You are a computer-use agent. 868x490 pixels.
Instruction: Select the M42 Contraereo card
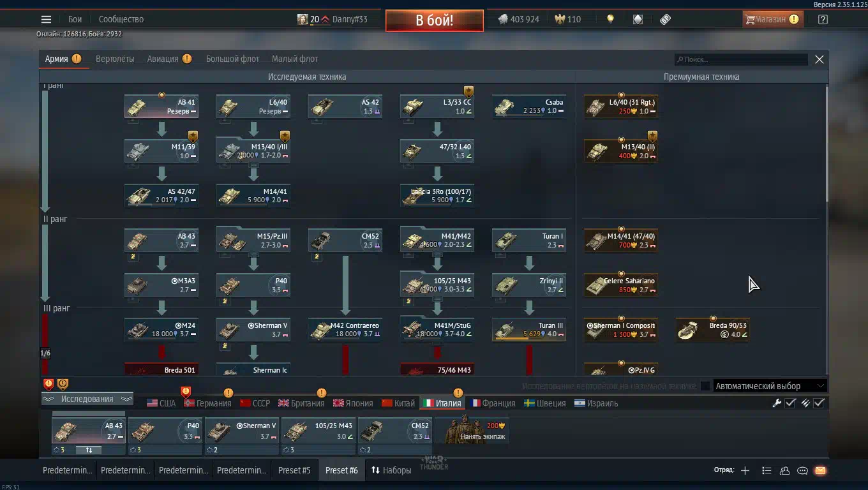click(x=345, y=330)
